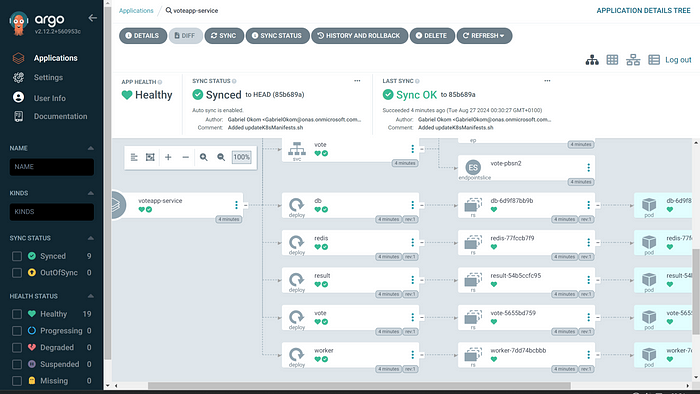The image size is (700, 394).
Task: Click the db-6d9f87bb9b replicaset icon
Action: (473, 205)
